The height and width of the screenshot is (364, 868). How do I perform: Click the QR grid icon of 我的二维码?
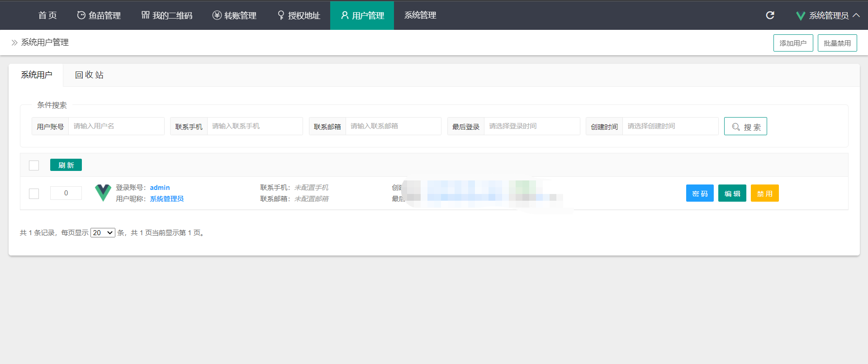[x=146, y=15]
